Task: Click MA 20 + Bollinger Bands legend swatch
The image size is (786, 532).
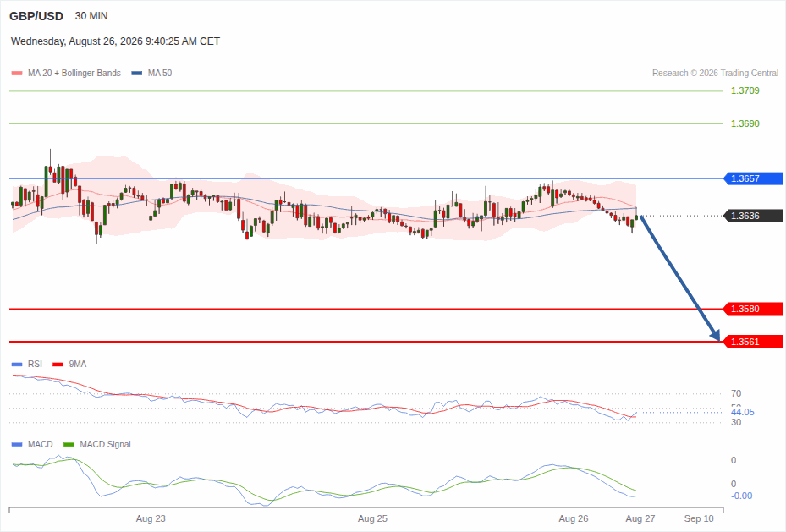Action: 17,73
